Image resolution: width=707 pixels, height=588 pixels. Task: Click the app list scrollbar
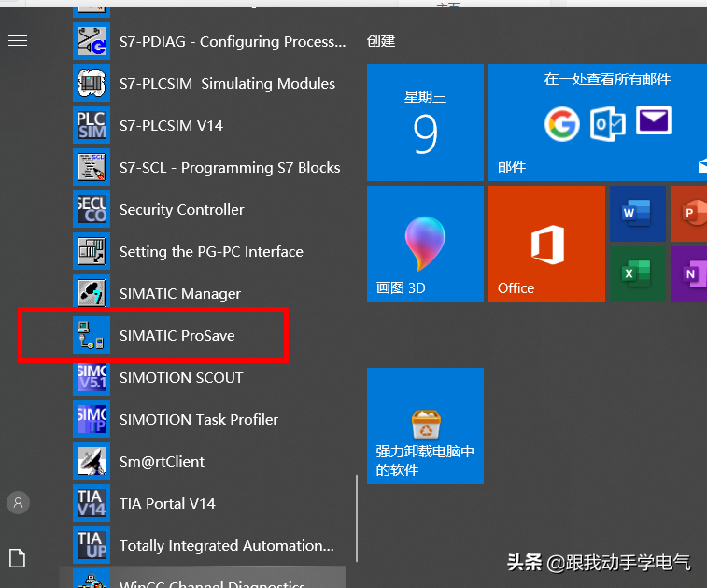coord(356,523)
